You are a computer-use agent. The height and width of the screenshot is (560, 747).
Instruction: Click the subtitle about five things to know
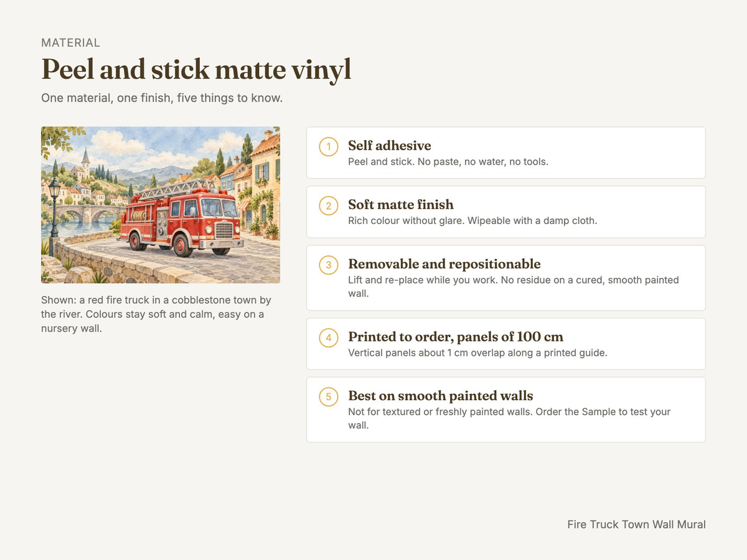162,98
